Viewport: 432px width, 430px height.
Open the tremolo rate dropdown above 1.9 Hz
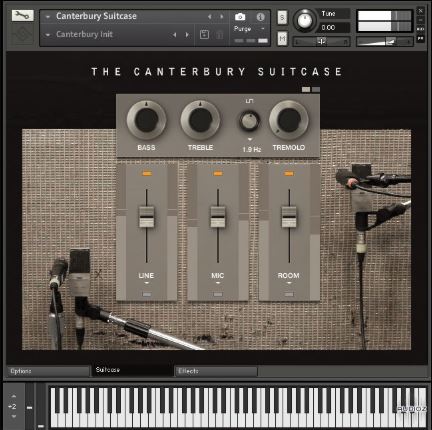(x=250, y=139)
